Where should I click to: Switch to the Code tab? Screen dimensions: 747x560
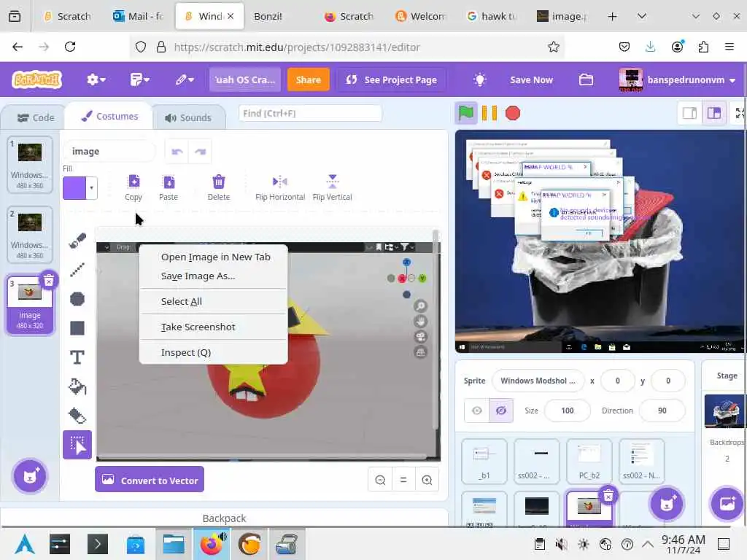(35, 117)
